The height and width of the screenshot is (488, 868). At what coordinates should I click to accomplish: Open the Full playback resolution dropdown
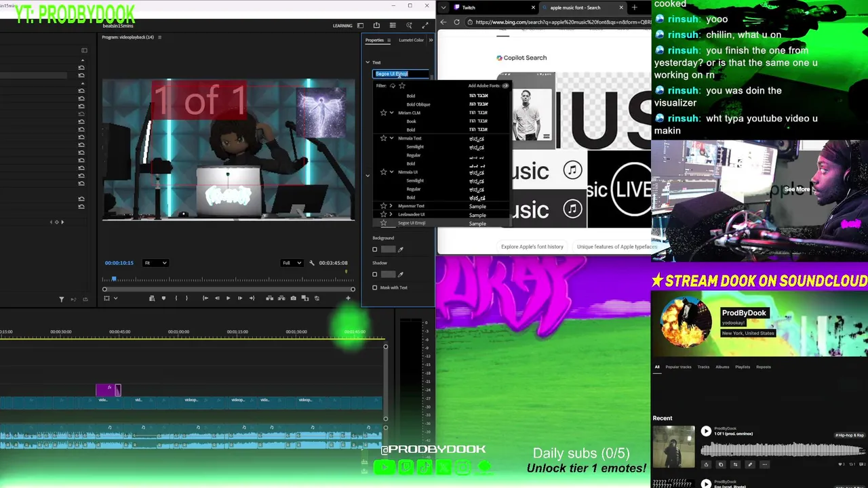tap(292, 263)
